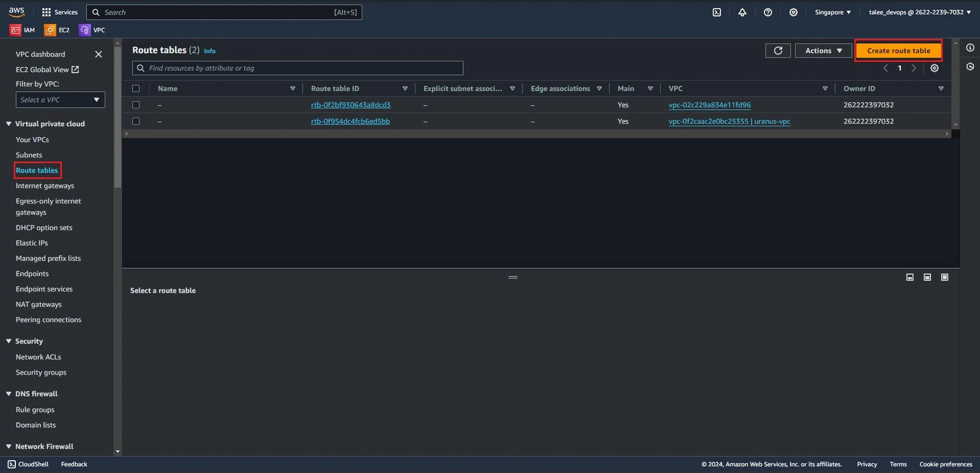
Task: Open Subnets in the sidebar
Action: (29, 155)
